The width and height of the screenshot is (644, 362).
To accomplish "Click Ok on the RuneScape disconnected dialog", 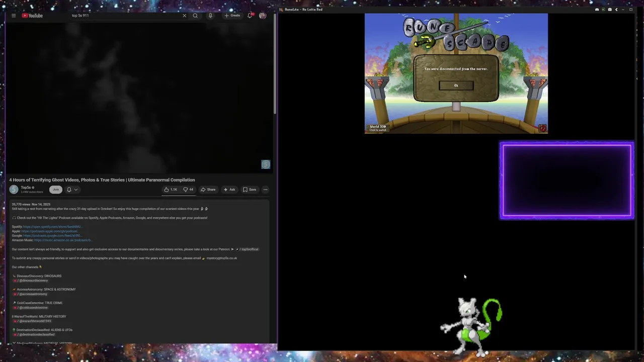I will [456, 85].
